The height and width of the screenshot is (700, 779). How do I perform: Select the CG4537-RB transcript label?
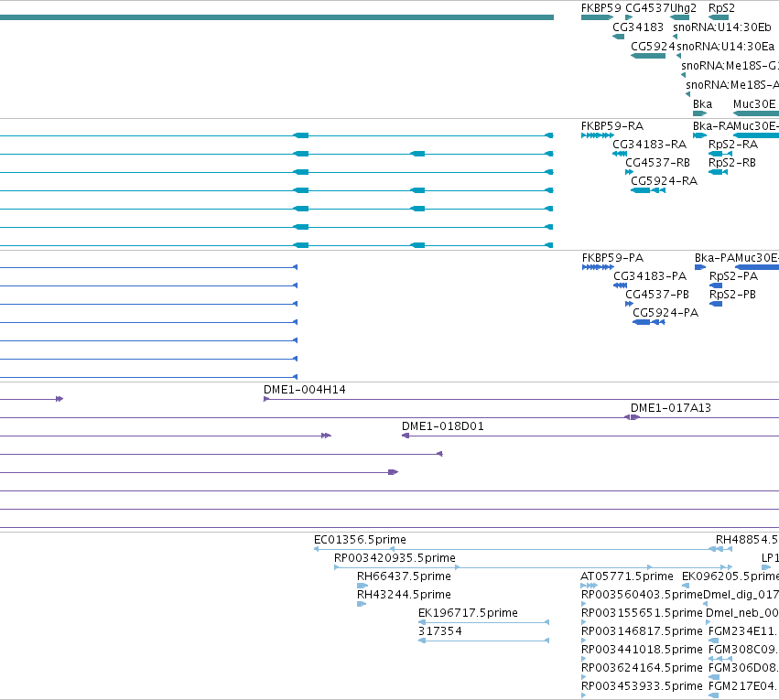(657, 163)
